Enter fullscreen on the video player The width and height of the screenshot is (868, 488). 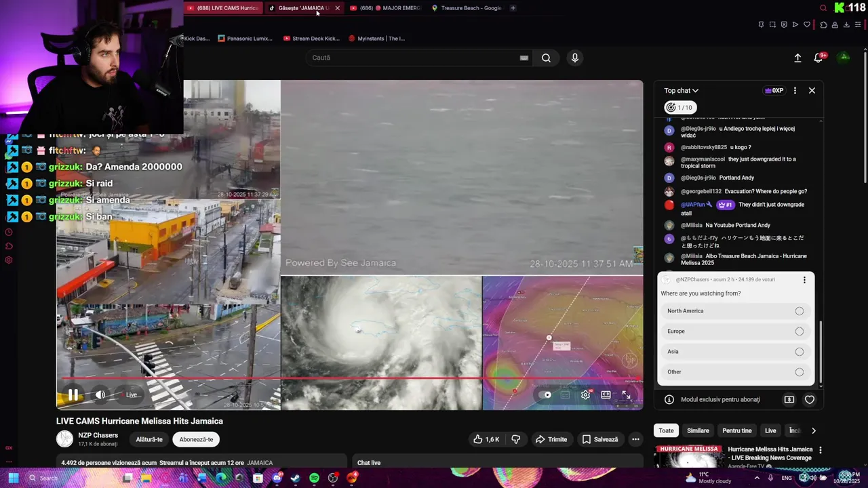626,394
